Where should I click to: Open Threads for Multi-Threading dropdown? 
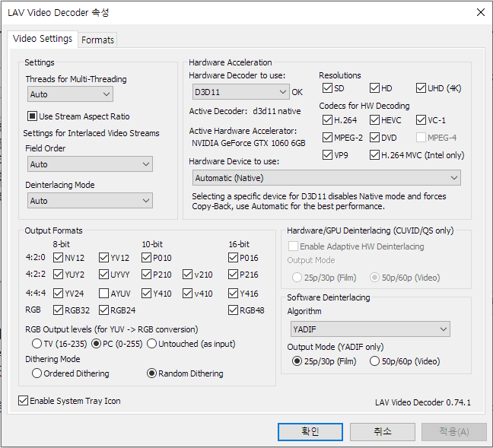(x=70, y=94)
